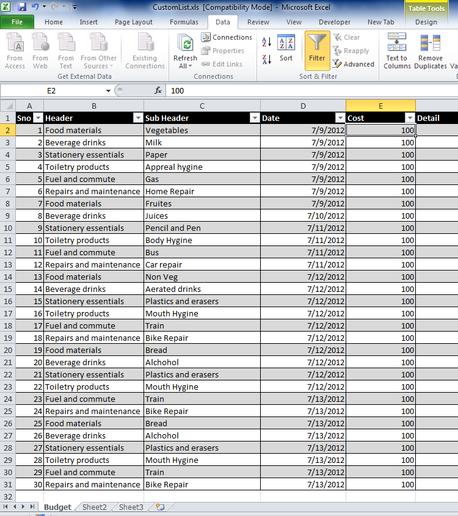Click the Filter funnel button
Screen dimensions: 458x516
[317, 51]
